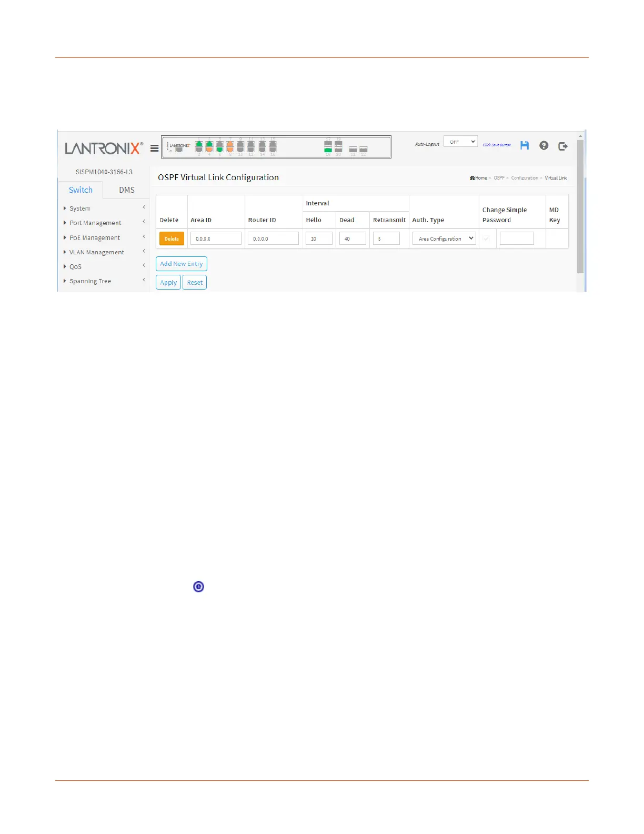Screen dimensions: 644x834
Task: Click the Lantronix logo
Action: click(104, 148)
